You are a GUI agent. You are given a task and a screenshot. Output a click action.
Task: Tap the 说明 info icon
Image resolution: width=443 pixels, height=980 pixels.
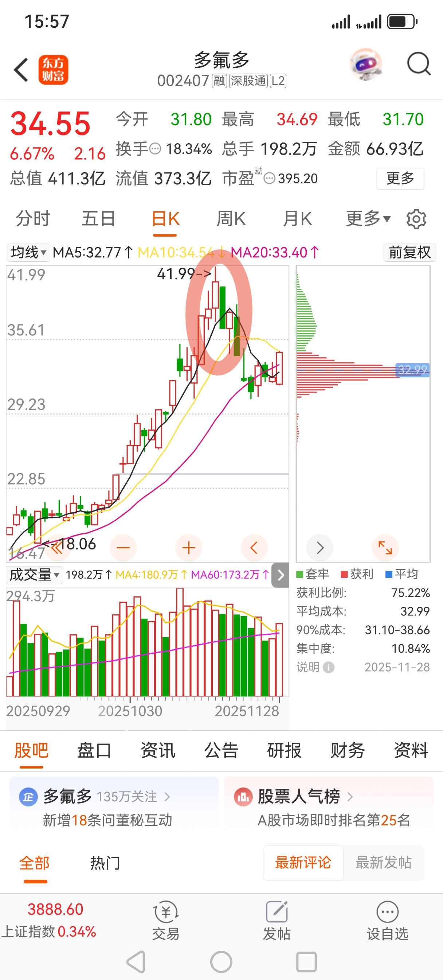coord(329,667)
